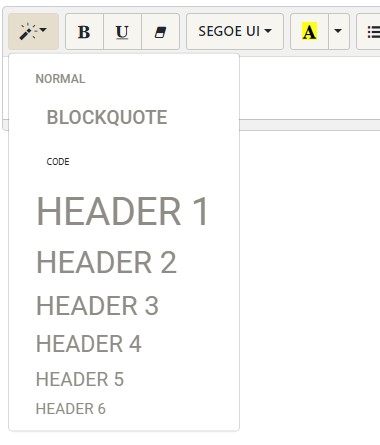Click the eraser remove font style icon
Screen dimensions: 380x445
pyautogui.click(x=161, y=32)
